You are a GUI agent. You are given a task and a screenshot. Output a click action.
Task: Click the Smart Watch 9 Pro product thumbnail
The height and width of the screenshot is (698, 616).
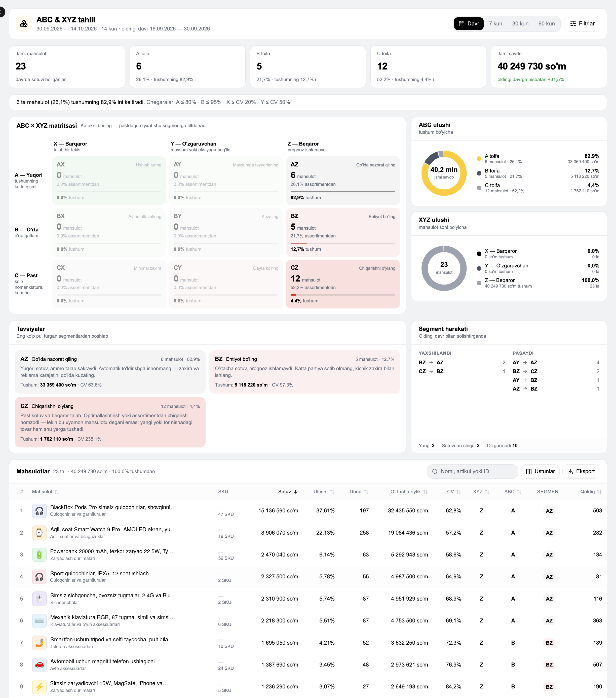pos(39,533)
